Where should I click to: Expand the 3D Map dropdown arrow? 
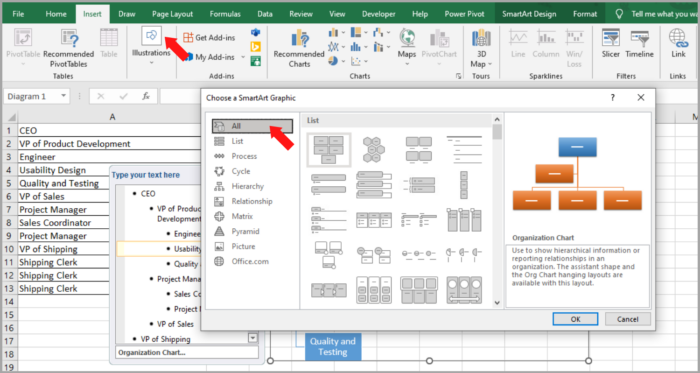click(490, 64)
